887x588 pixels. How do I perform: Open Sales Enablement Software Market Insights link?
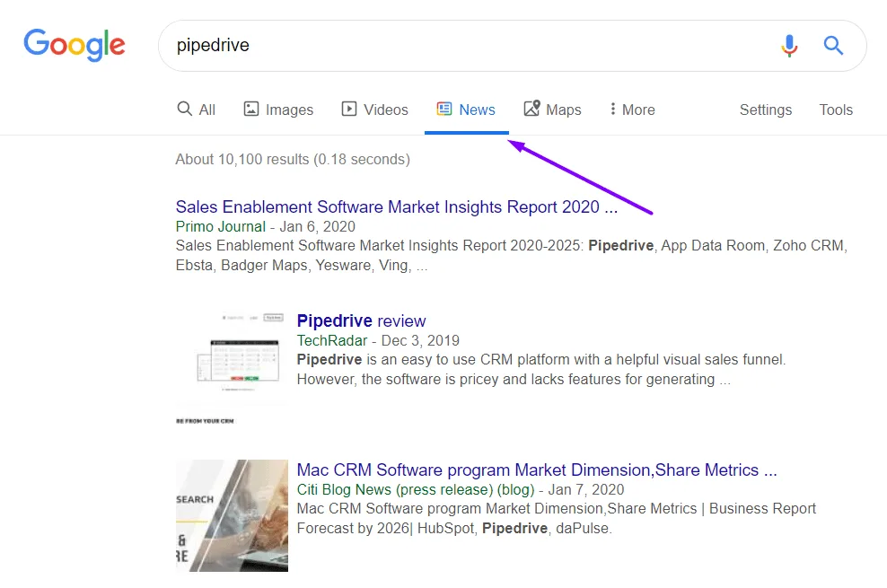point(397,207)
